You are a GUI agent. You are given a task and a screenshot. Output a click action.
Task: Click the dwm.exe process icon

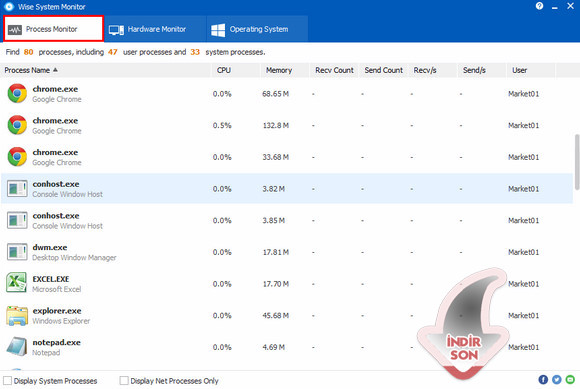17,252
